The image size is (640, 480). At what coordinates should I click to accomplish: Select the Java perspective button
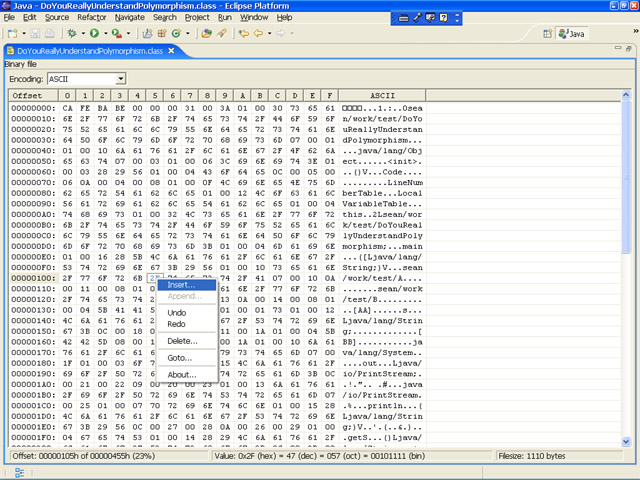point(572,34)
